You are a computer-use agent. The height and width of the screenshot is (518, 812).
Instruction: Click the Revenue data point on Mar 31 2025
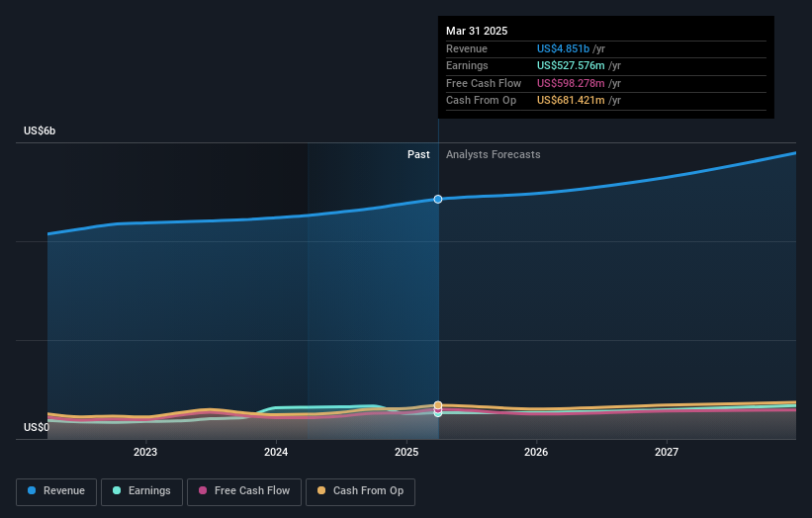tap(438, 200)
